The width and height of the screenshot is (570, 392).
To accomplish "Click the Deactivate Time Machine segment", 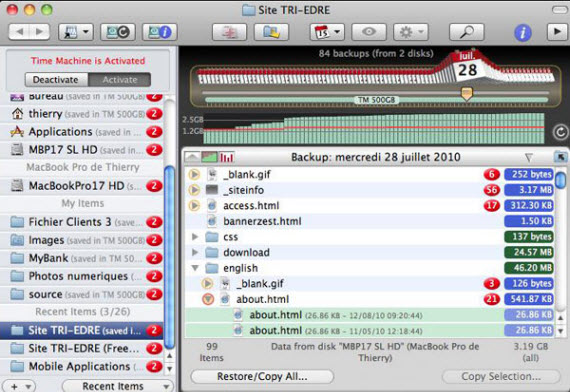I will (56, 80).
